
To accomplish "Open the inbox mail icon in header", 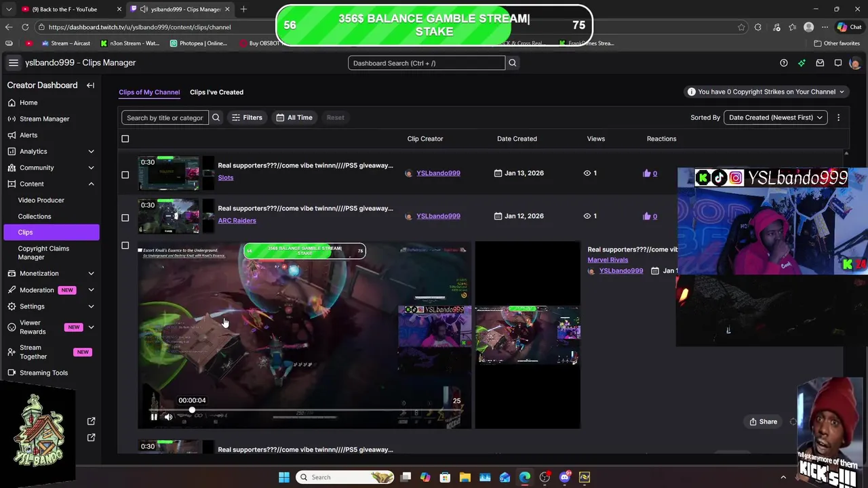I will click(820, 63).
